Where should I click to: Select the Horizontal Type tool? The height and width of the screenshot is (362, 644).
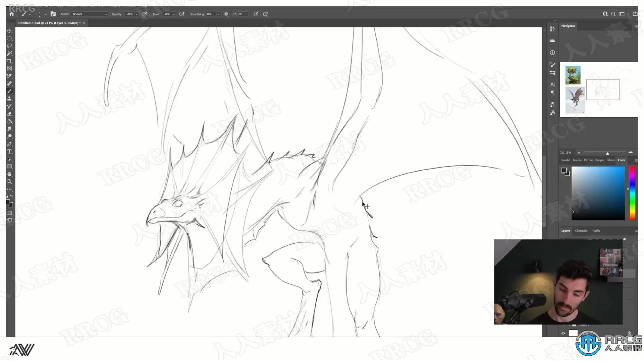(x=9, y=152)
